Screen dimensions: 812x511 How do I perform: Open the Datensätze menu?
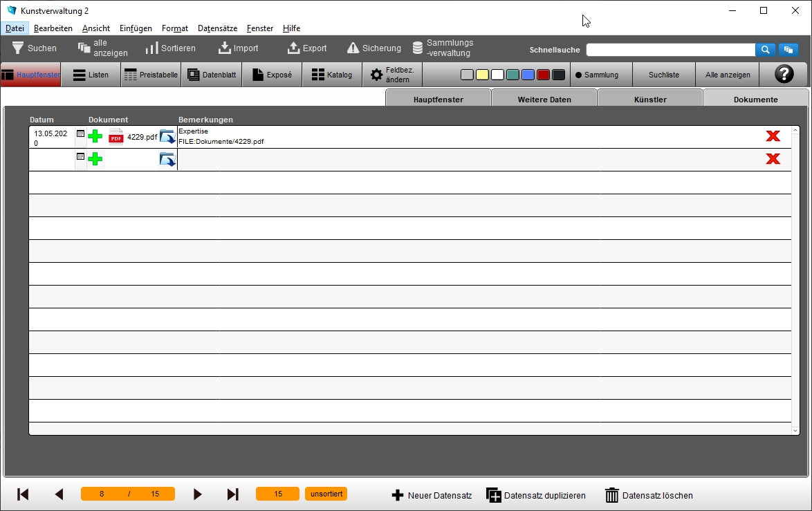point(217,28)
